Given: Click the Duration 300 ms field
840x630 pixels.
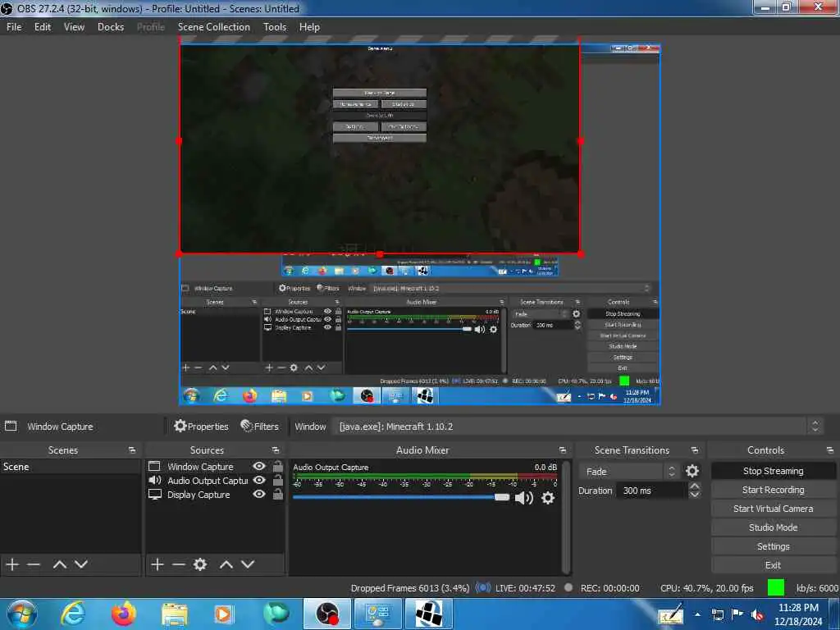Looking at the screenshot, I should [x=651, y=491].
